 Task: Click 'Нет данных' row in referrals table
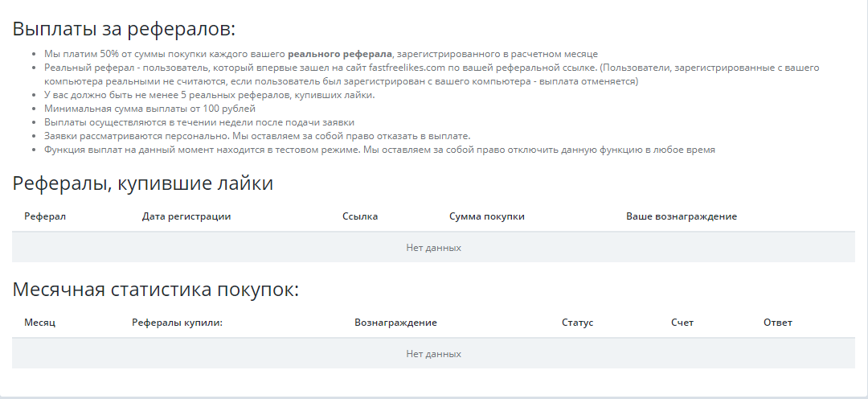[x=433, y=248]
